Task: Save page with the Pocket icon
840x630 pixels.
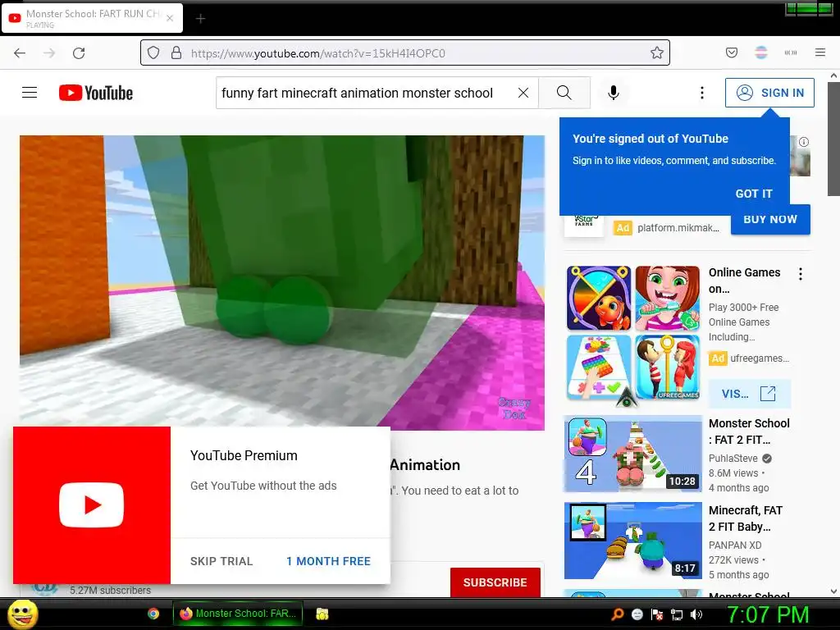Action: 732,52
